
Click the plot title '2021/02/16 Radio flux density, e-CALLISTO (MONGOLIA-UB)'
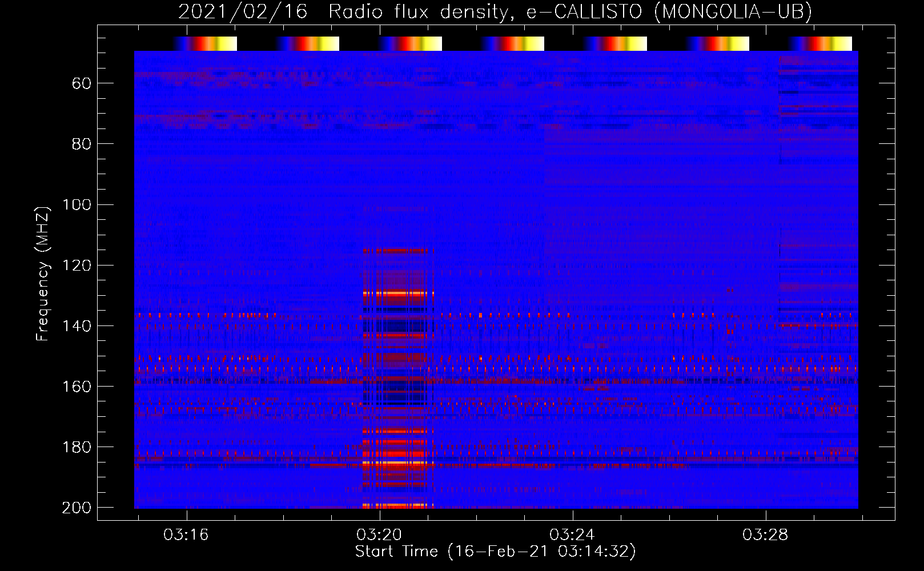click(495, 11)
